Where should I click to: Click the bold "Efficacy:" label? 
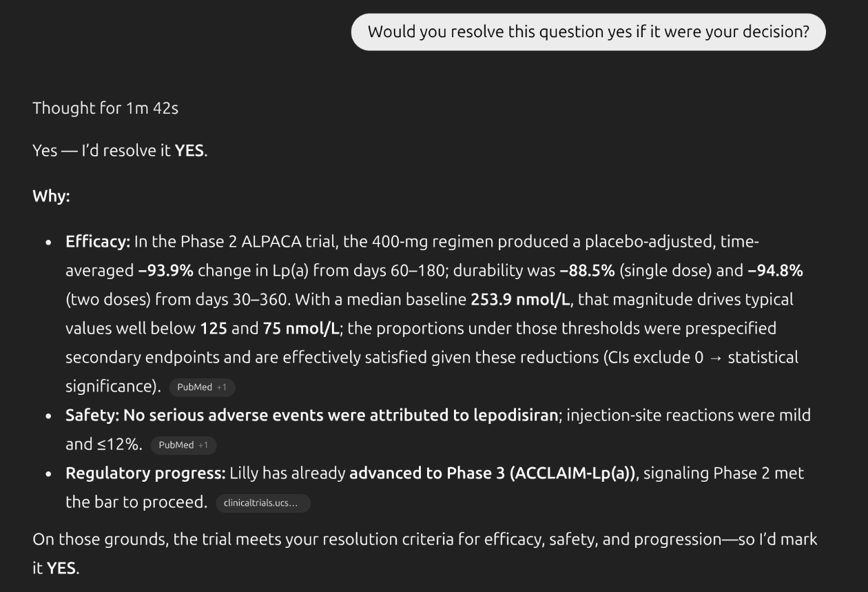coord(98,242)
